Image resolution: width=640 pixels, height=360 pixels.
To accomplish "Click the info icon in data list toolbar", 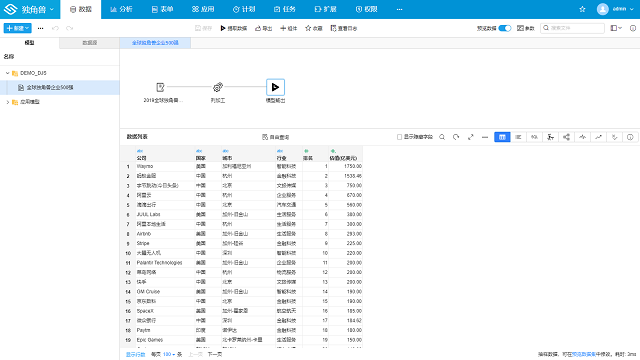I will pos(630,137).
